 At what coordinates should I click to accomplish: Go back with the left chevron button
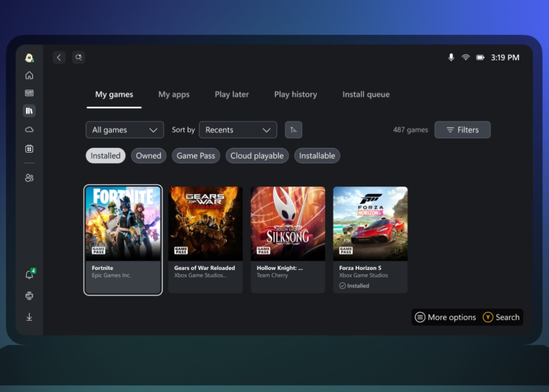click(59, 57)
